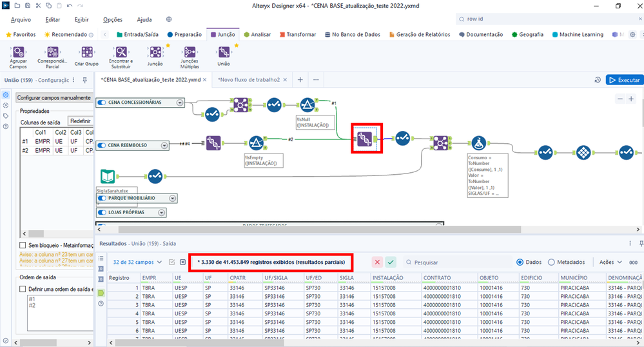Click the undo arrow icon
644x347 pixels.
[x=70, y=6]
